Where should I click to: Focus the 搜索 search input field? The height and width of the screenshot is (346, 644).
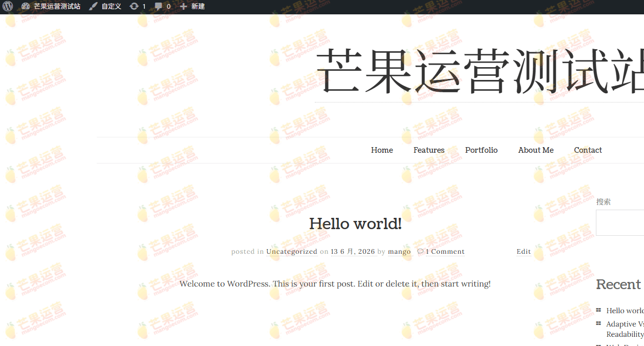(620, 222)
